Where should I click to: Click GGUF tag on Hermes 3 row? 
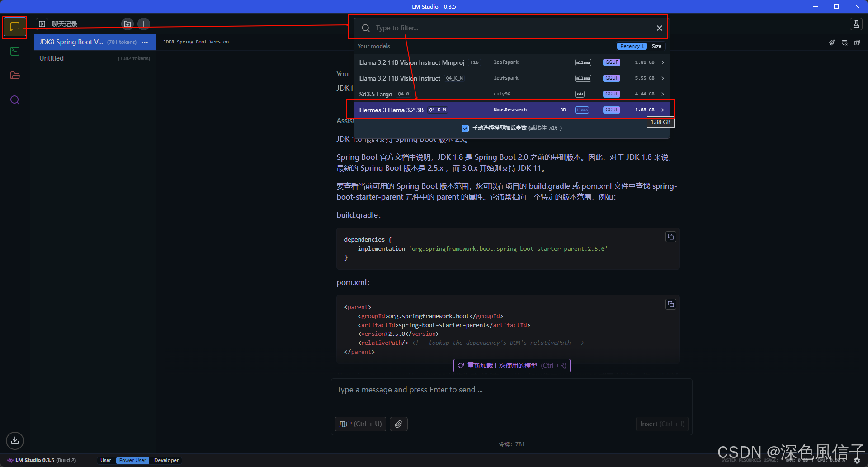612,110
